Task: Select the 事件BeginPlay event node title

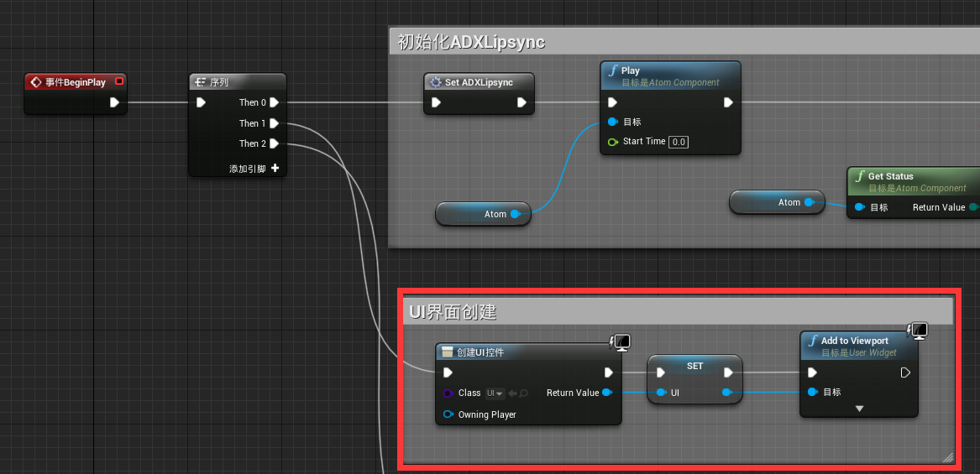Action: pyautogui.click(x=75, y=82)
